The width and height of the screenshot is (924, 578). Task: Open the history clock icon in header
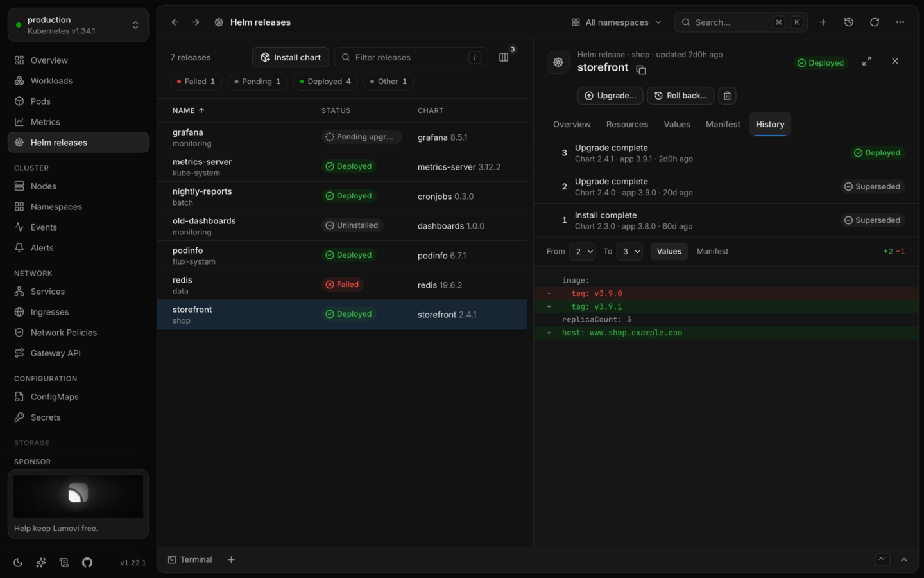(849, 22)
